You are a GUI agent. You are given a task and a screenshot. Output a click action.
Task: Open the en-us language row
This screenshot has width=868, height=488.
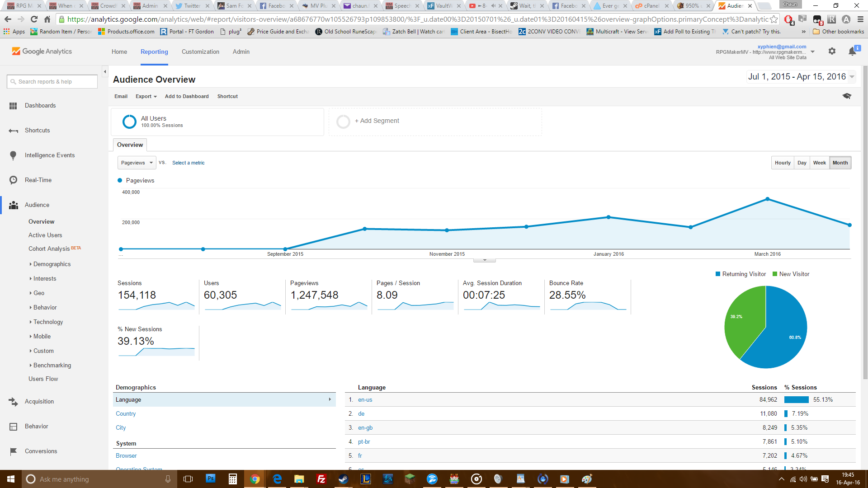click(600, 400)
